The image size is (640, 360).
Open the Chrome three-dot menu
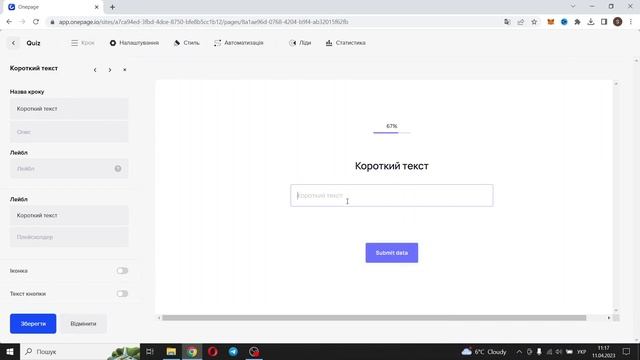point(631,22)
